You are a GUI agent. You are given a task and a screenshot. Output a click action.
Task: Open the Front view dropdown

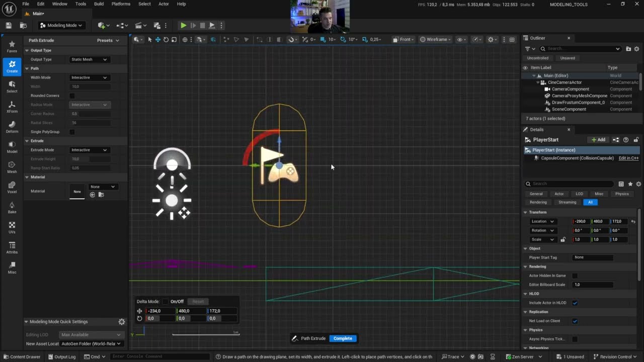[403, 39]
